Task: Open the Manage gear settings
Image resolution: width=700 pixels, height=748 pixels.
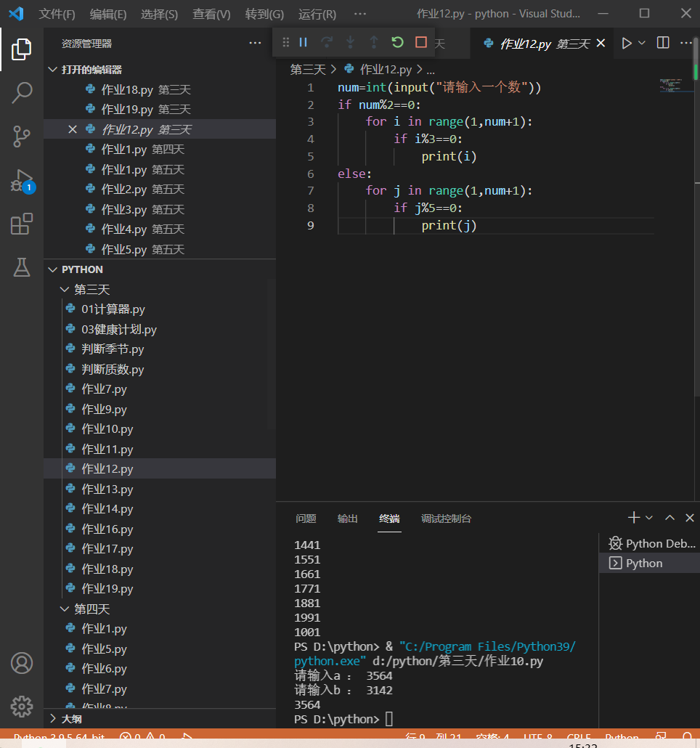Action: [x=22, y=707]
